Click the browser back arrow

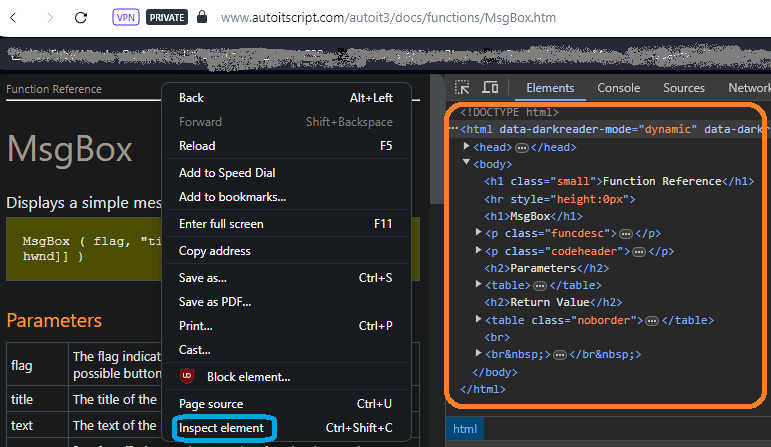13,18
